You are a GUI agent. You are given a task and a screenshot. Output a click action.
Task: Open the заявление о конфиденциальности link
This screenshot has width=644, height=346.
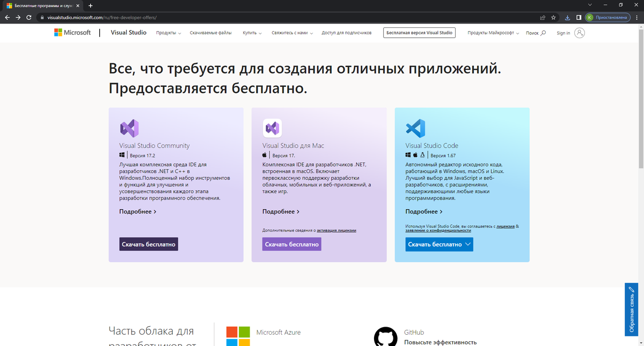438,230
